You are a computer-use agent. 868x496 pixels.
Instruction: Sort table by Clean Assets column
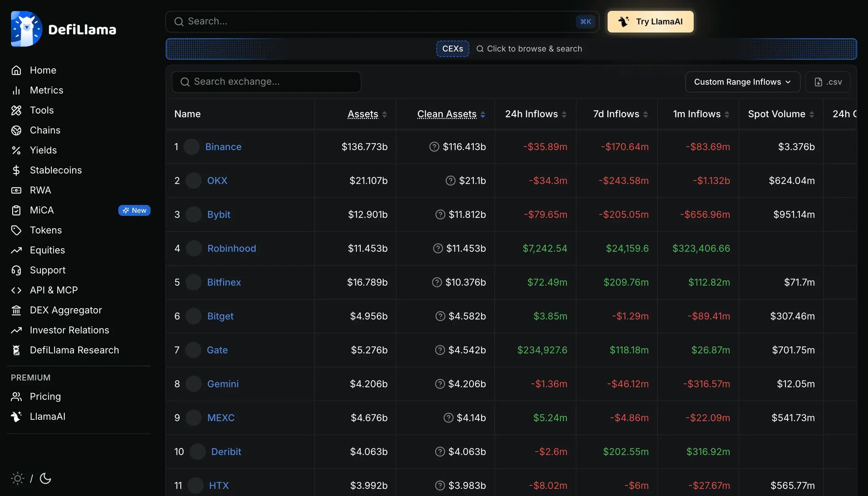pos(451,114)
